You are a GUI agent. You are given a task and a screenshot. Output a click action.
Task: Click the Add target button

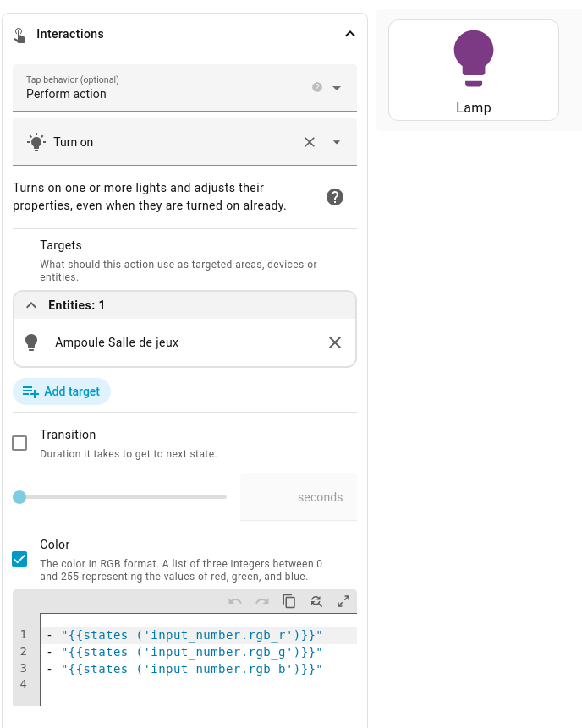point(62,391)
